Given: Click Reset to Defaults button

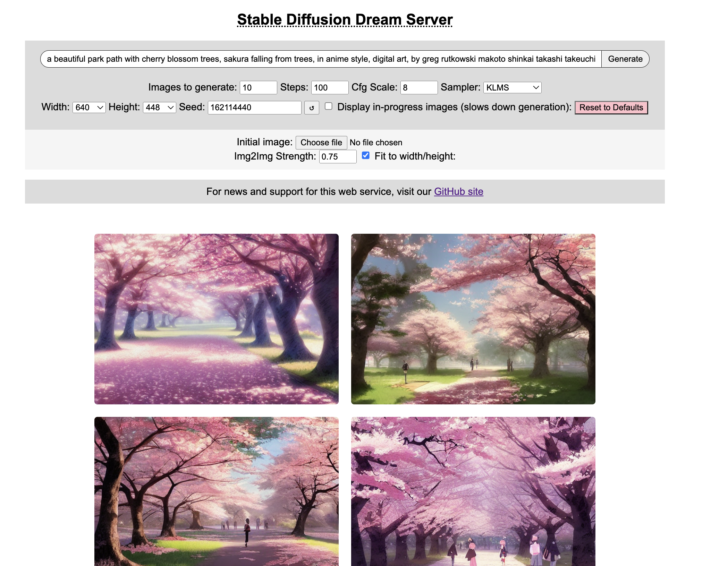Looking at the screenshot, I should tap(611, 108).
